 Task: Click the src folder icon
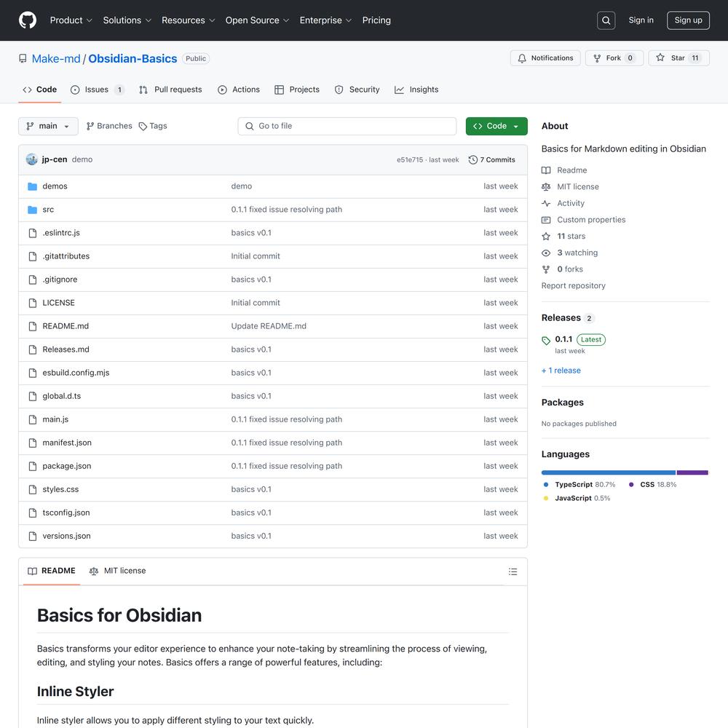click(33, 210)
